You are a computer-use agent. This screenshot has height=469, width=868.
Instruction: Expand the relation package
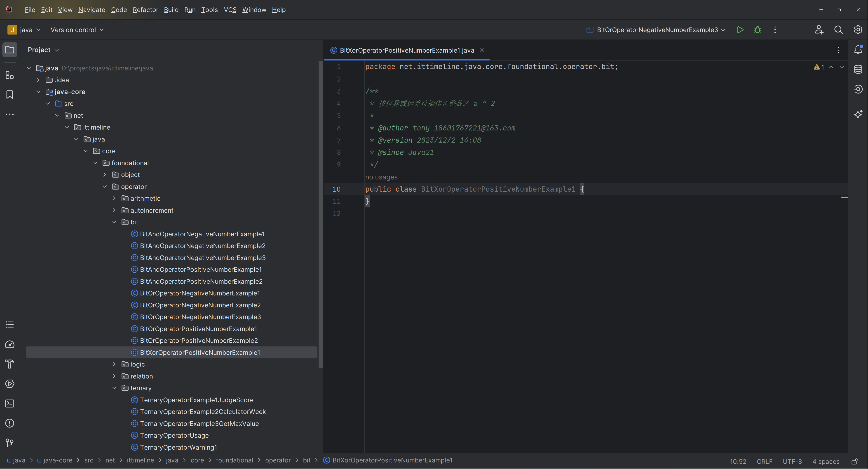[114, 376]
